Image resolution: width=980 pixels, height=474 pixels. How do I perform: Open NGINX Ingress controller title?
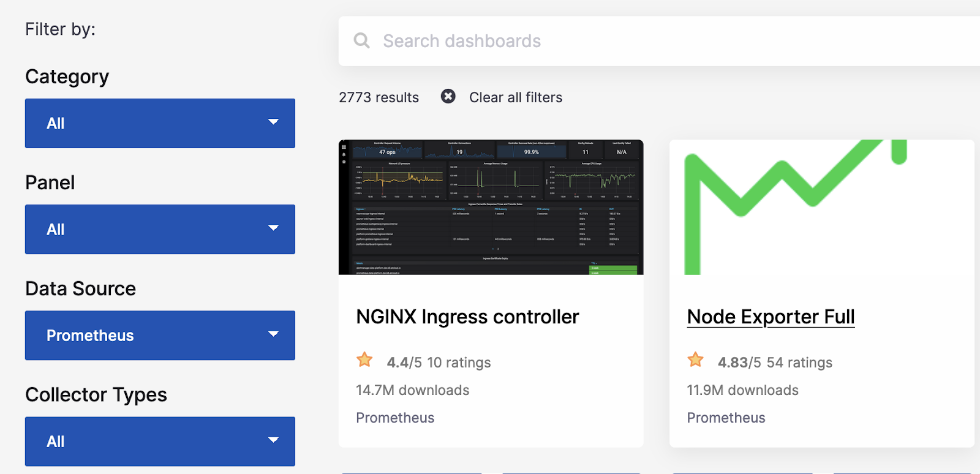[x=467, y=317]
